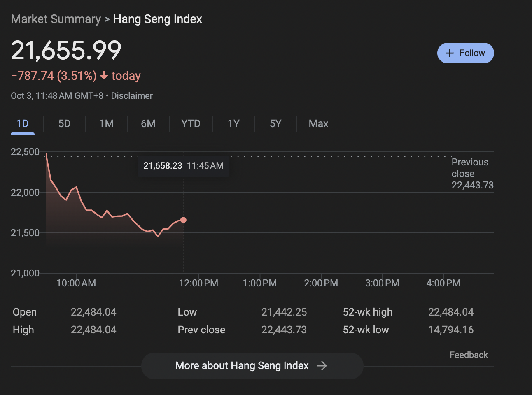Click the Feedback link
The width and height of the screenshot is (532, 395).
469,355
